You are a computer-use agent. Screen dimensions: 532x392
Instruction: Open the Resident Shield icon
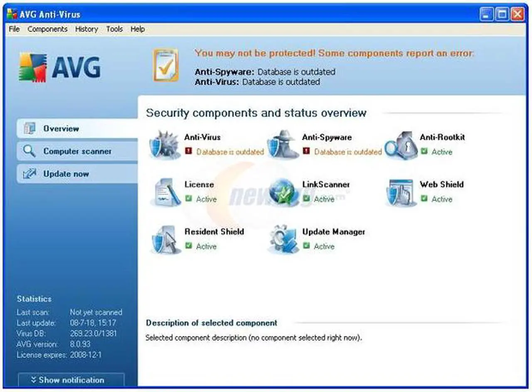pos(165,240)
